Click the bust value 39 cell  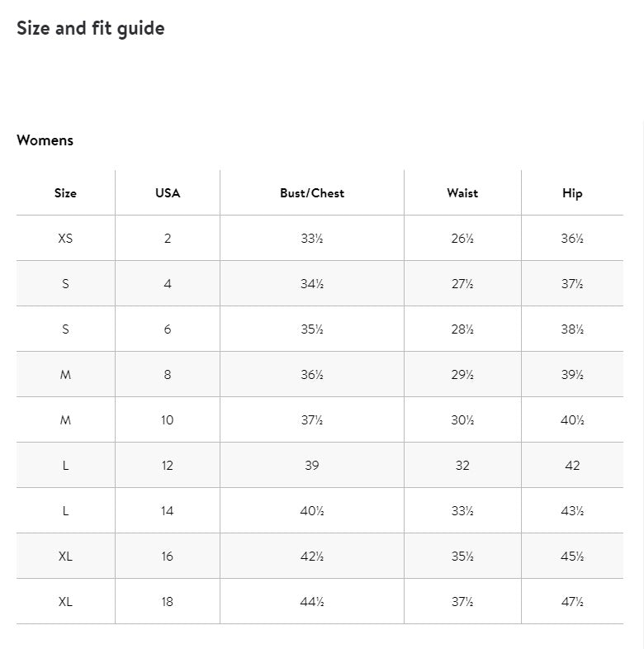click(x=312, y=466)
